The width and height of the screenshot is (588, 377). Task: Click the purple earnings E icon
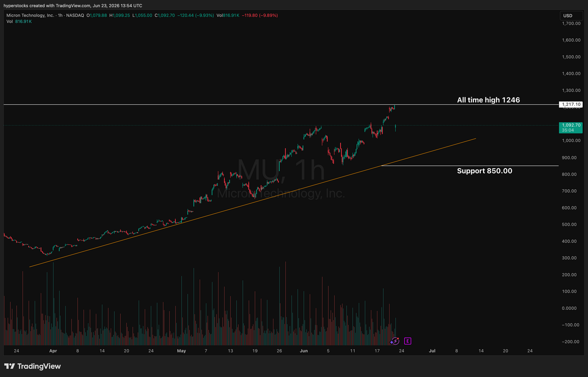pos(407,341)
